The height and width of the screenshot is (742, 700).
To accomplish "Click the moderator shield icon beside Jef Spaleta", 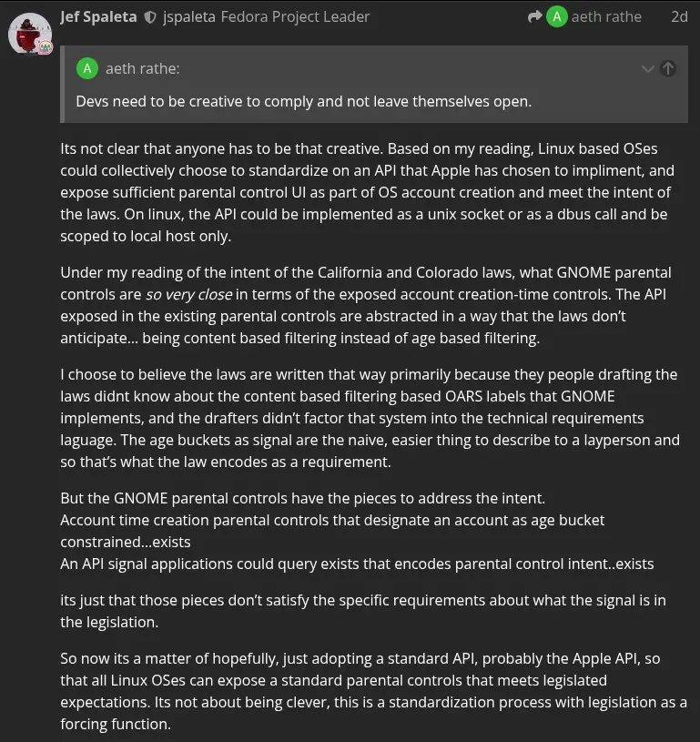I will click(x=150, y=18).
